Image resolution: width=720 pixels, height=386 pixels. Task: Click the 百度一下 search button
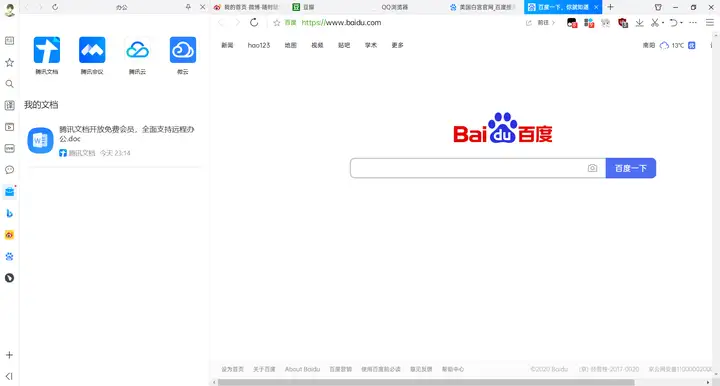pos(630,168)
